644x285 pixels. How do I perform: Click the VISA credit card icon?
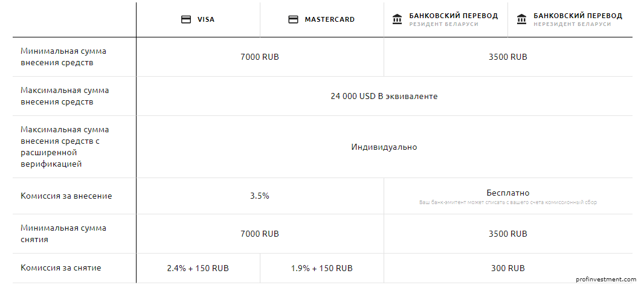186,20
